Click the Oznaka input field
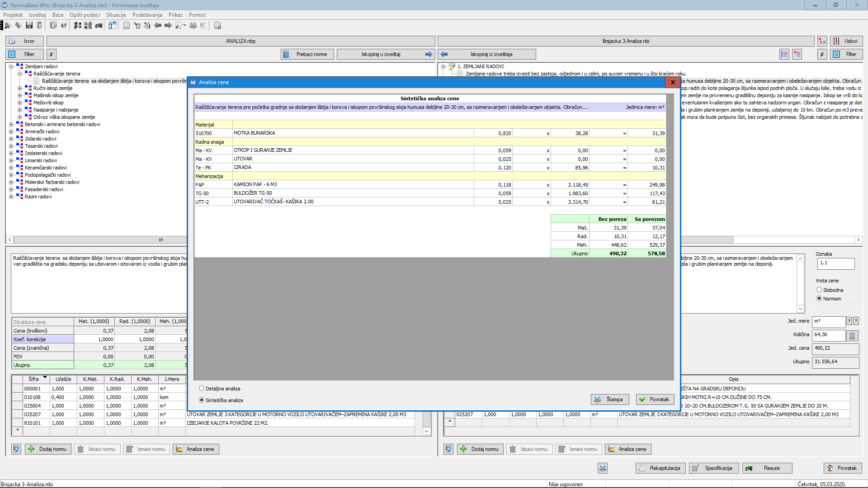 click(835, 263)
